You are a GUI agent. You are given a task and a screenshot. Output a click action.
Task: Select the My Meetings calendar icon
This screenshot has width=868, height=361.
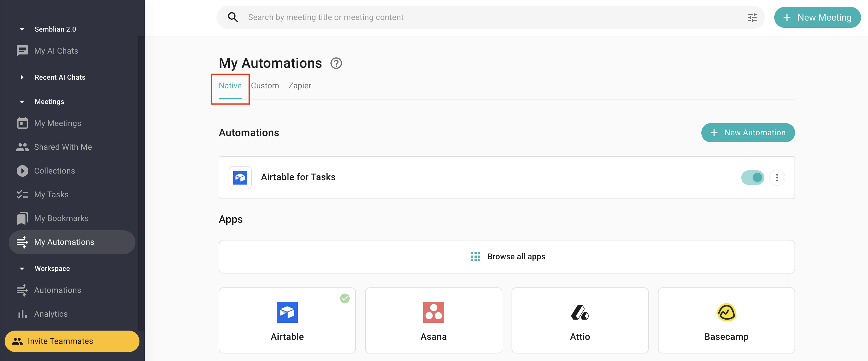22,123
